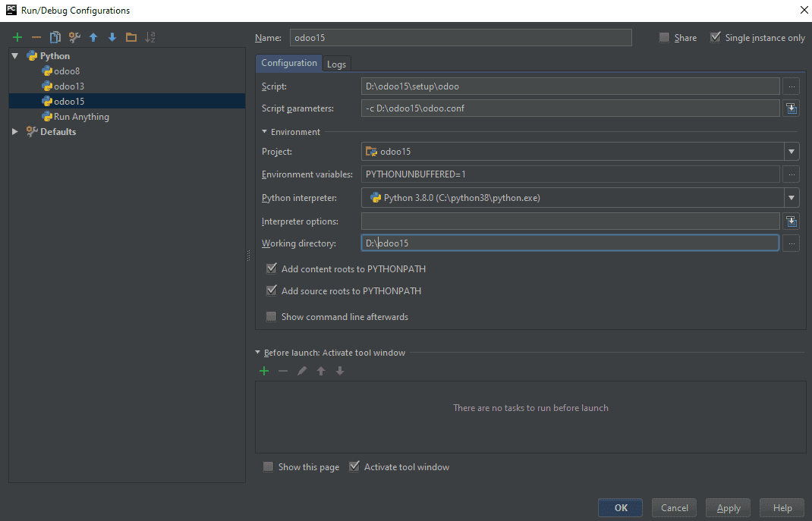Open the Python interpreter dropdown
Viewport: 812px width, 521px height.
[791, 197]
